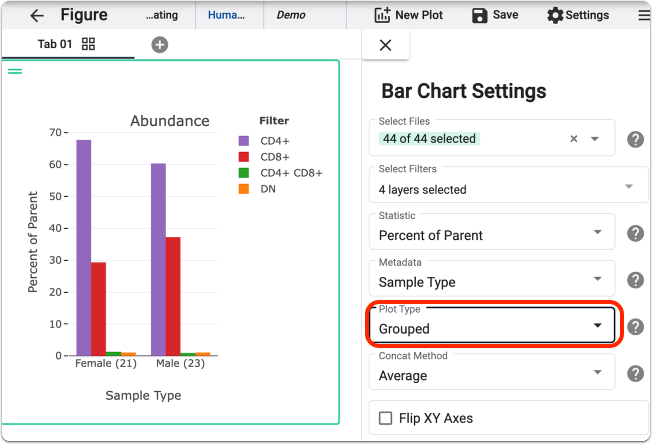652x444 pixels.
Task: Click the Filter legend heading
Action: pos(274,121)
